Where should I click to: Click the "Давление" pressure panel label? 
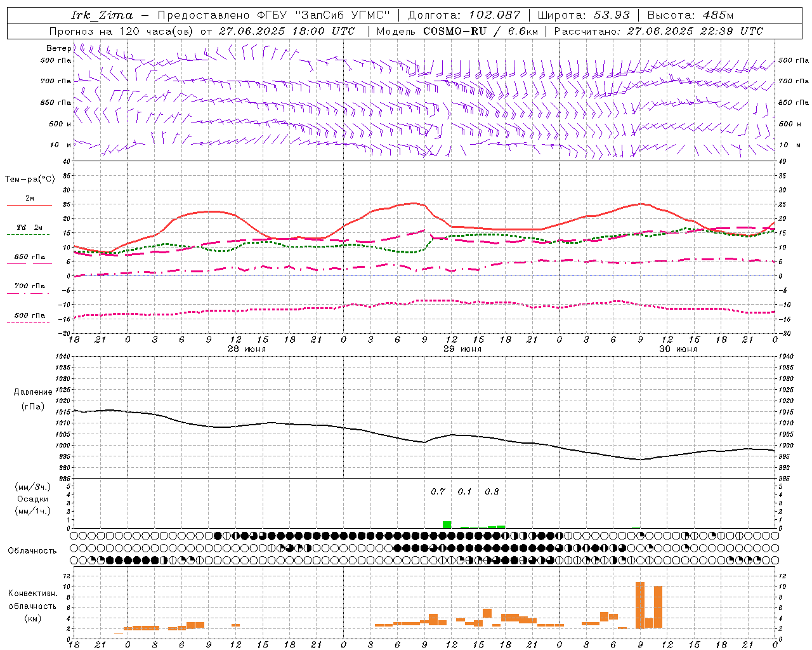pyautogui.click(x=33, y=392)
